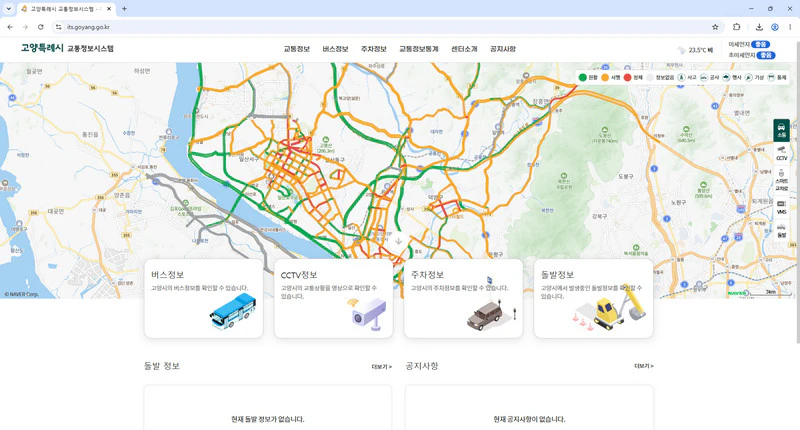The height and width of the screenshot is (430, 800).
Task: Open the 센터소개 menu
Action: tap(464, 49)
